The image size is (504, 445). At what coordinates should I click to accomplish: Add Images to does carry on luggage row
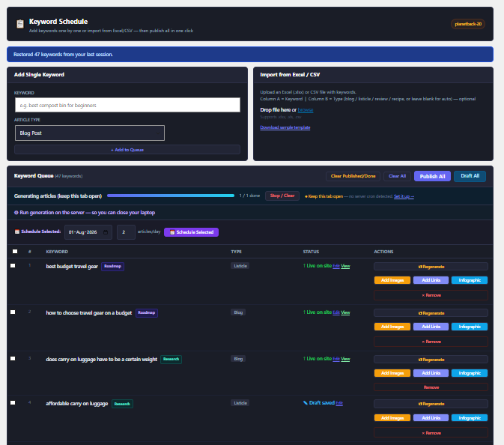point(392,373)
